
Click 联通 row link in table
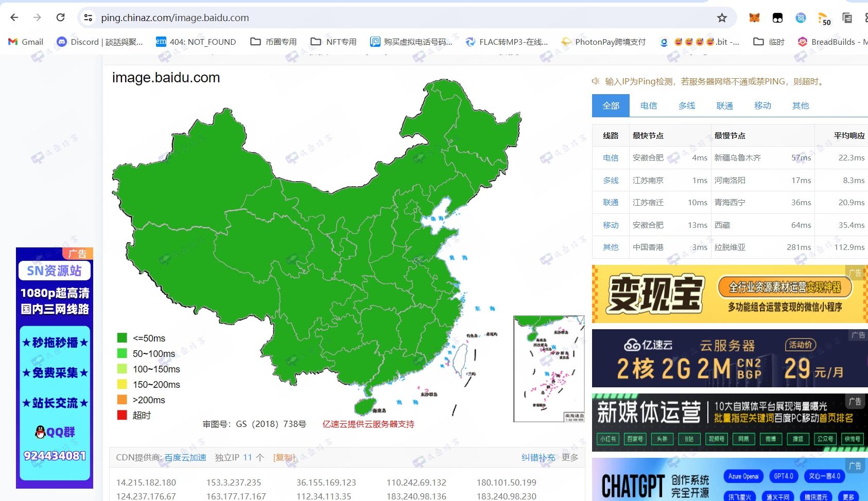pos(611,203)
